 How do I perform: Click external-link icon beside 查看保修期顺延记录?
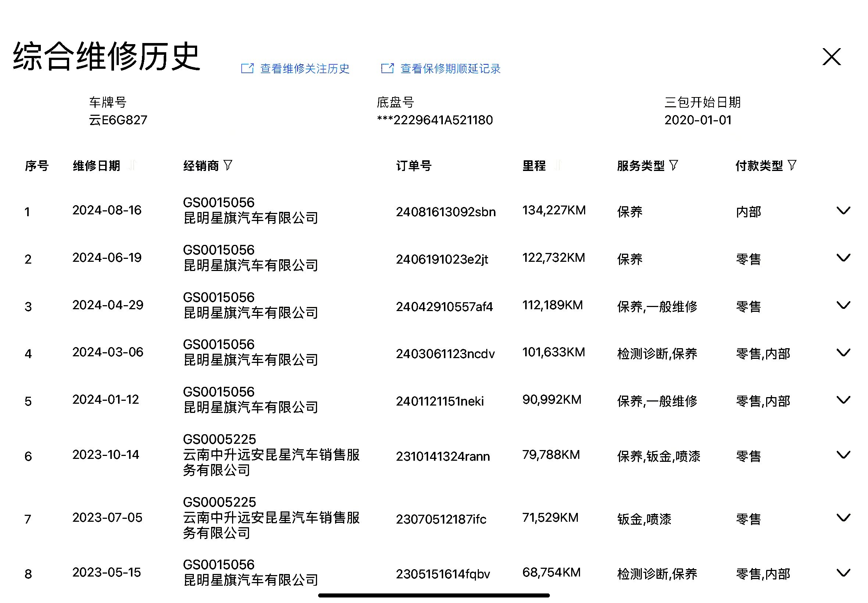point(387,68)
